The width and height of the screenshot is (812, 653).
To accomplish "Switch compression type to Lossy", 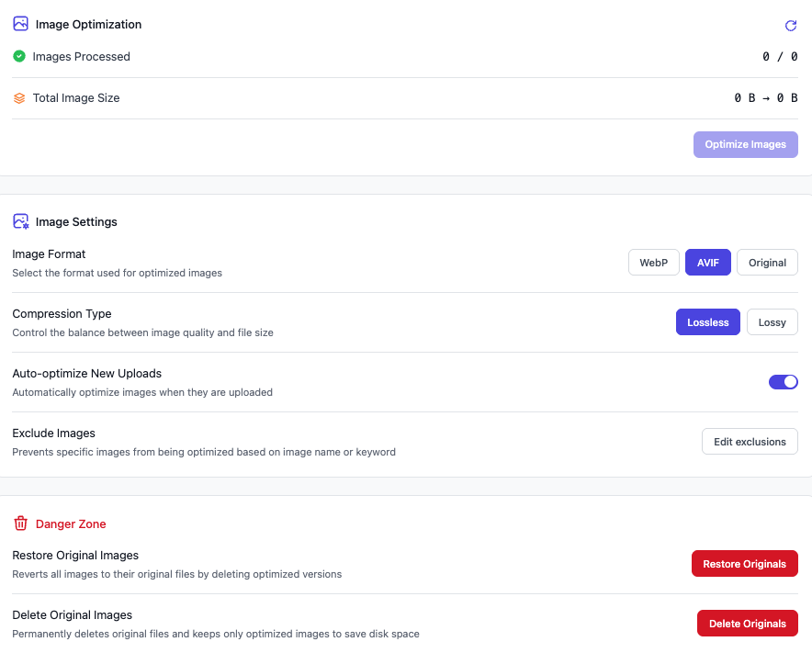I will (x=772, y=322).
